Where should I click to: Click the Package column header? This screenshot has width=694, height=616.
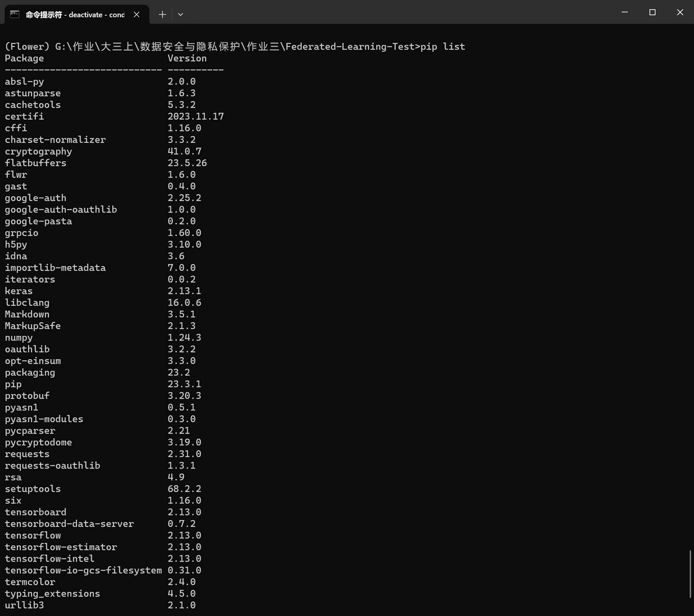point(24,58)
